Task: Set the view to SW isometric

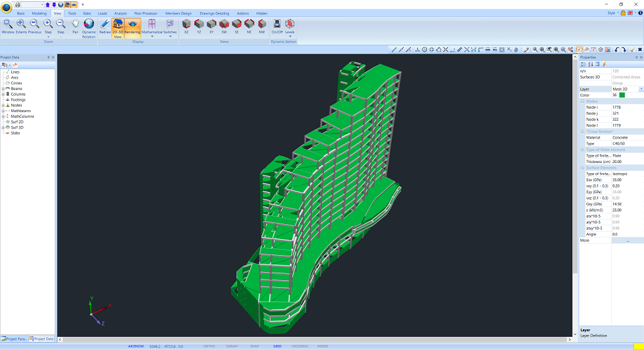Action: tap(224, 26)
